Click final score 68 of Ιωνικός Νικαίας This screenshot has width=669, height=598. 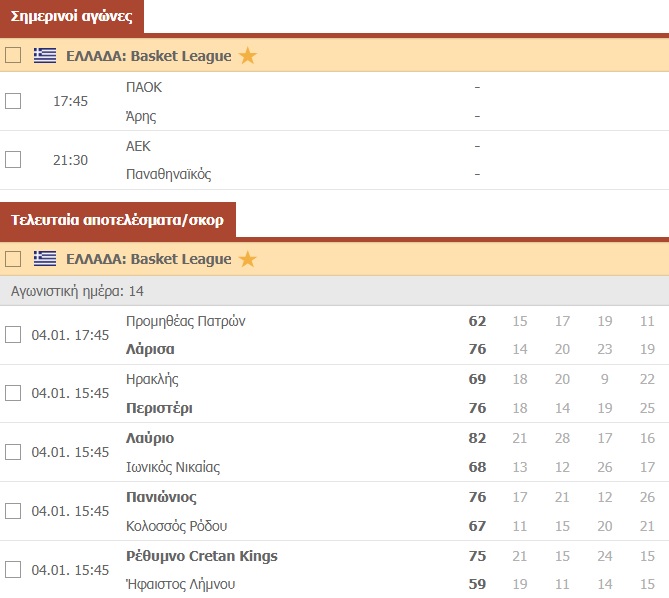(x=477, y=467)
